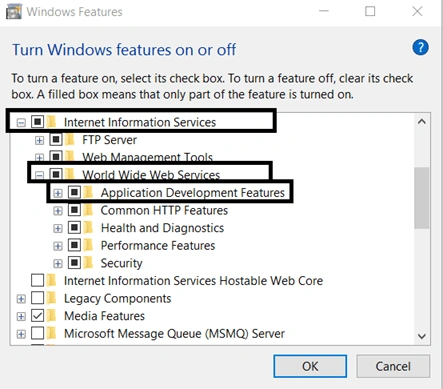Select the Media Features label
The image size is (443, 389).
104,316
